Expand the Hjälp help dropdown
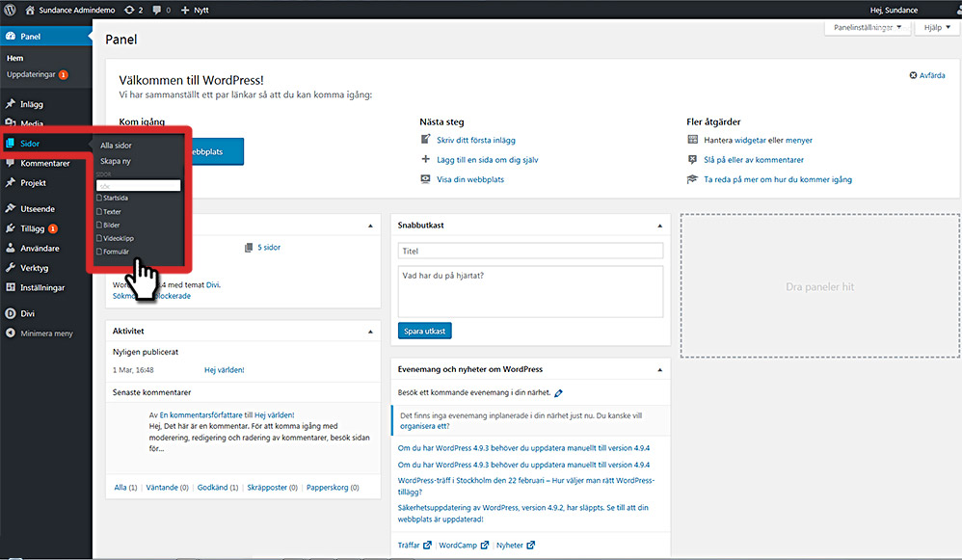This screenshot has height=560, width=962. (x=937, y=28)
